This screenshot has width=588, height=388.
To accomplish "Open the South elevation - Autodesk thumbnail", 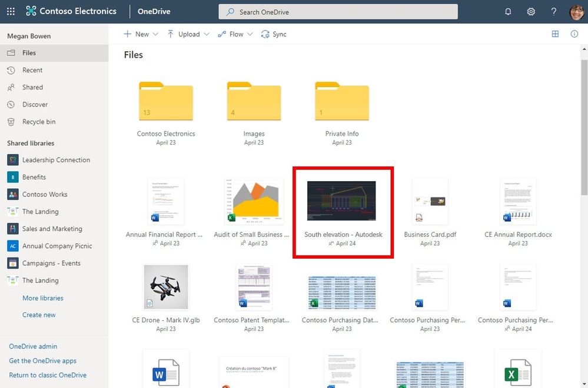I will pos(341,200).
